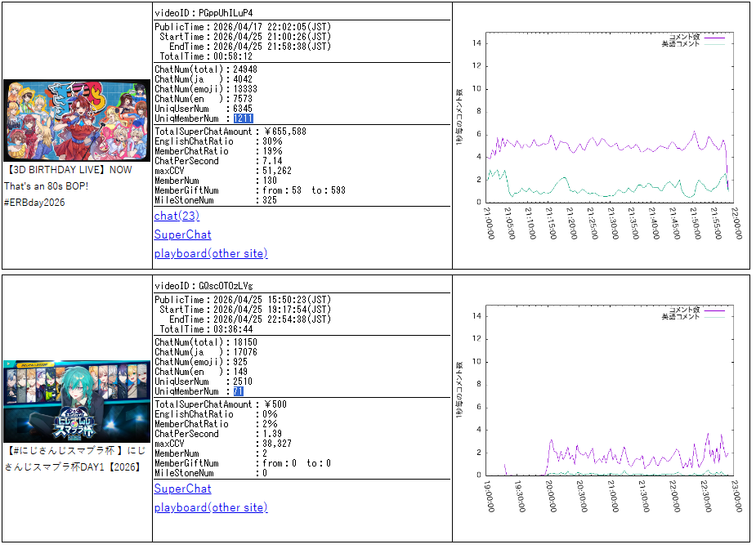Click TotalTime : 00:58:12 text
This screenshot has height=549, width=756.
tap(206, 57)
